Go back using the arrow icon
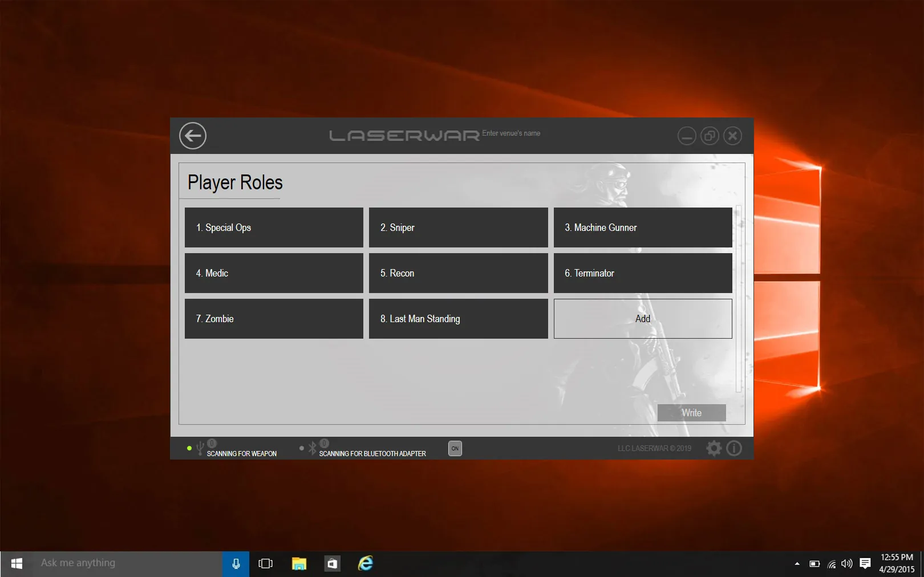Viewport: 924px width, 577px height. pos(193,136)
